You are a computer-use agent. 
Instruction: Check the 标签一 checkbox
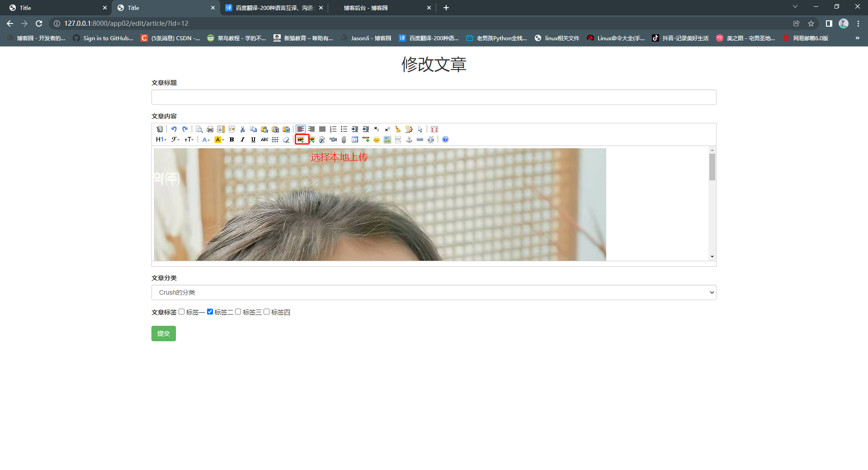[181, 312]
